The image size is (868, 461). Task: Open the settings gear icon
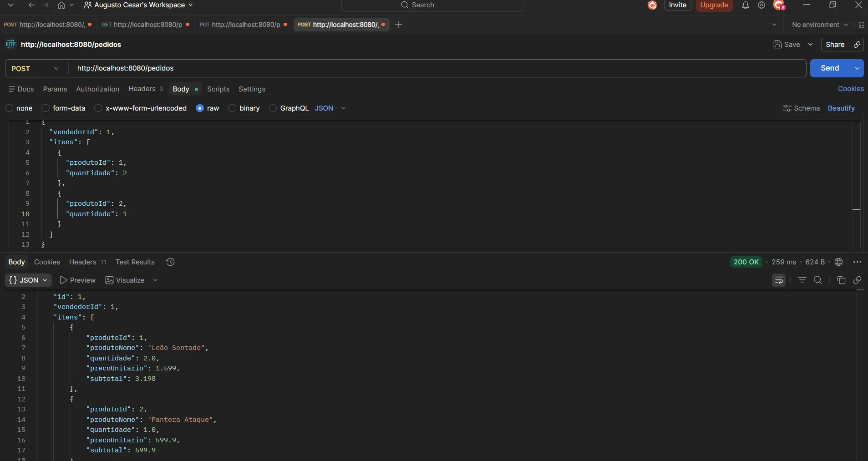[x=761, y=5]
